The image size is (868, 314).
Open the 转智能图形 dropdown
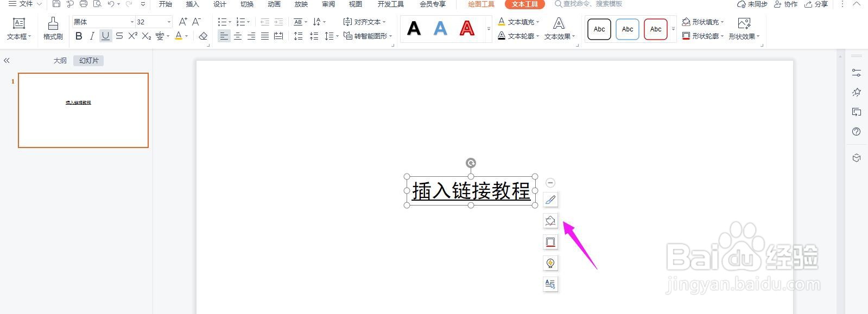pyautogui.click(x=368, y=36)
